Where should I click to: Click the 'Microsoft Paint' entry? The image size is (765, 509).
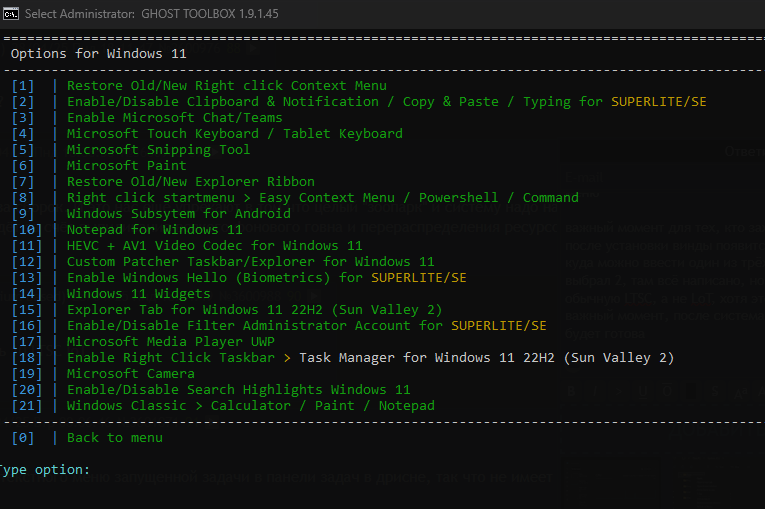tap(126, 166)
